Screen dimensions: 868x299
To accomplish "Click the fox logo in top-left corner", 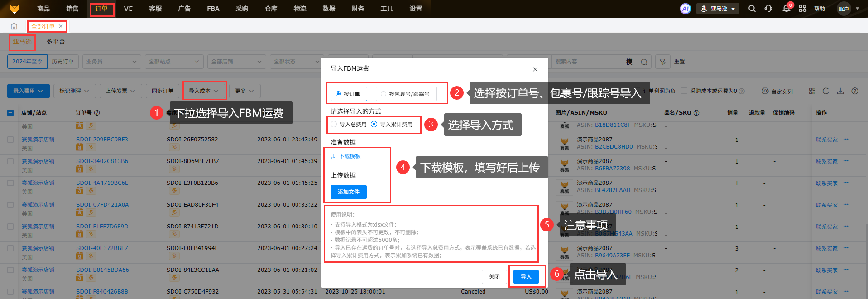I will (14, 8).
